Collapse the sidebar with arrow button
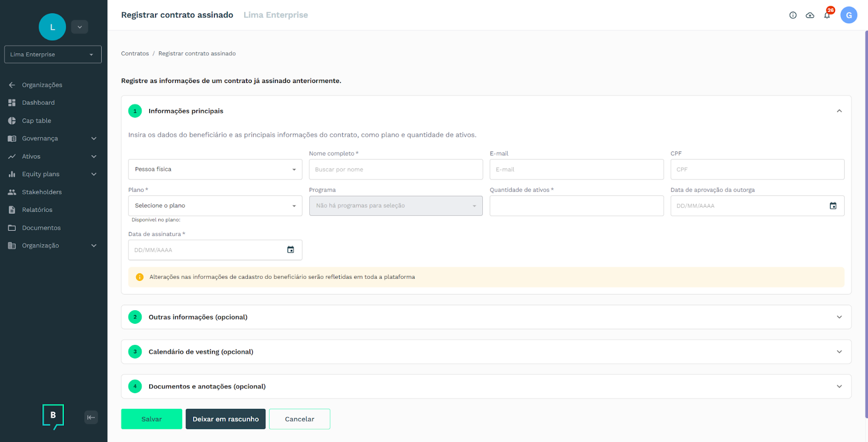The height and width of the screenshot is (442, 868). 91,417
